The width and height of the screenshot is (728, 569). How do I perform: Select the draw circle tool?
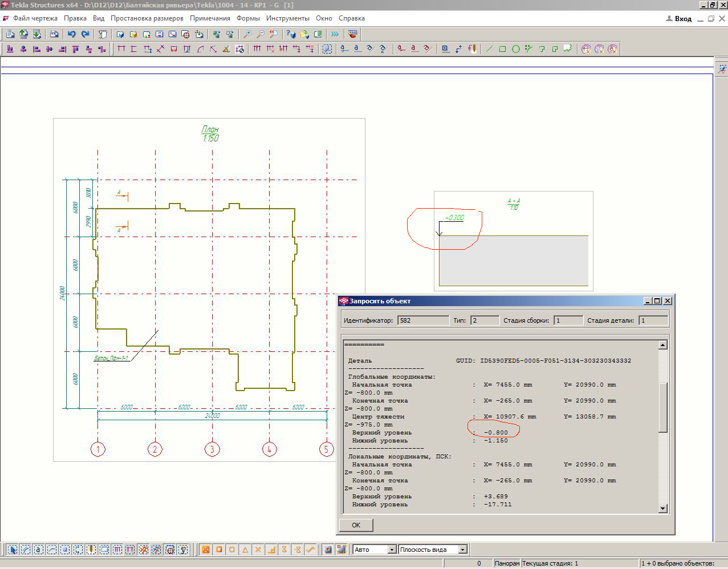[515, 49]
